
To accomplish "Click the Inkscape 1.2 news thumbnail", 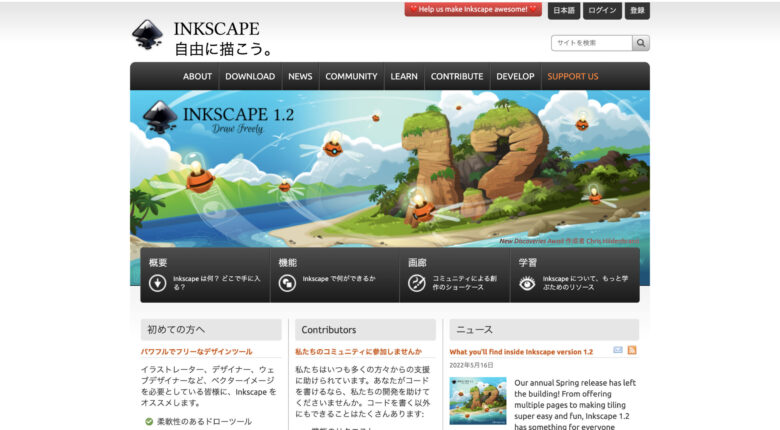I will point(478,400).
